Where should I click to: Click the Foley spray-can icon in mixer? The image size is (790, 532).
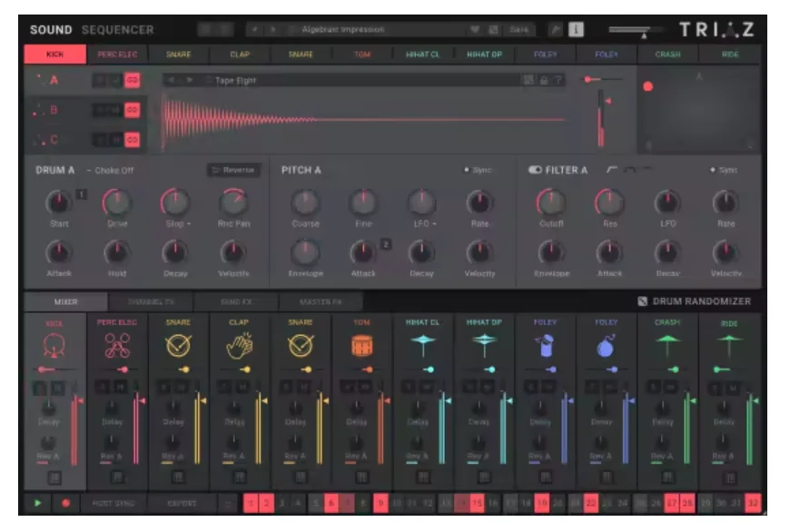(x=545, y=346)
